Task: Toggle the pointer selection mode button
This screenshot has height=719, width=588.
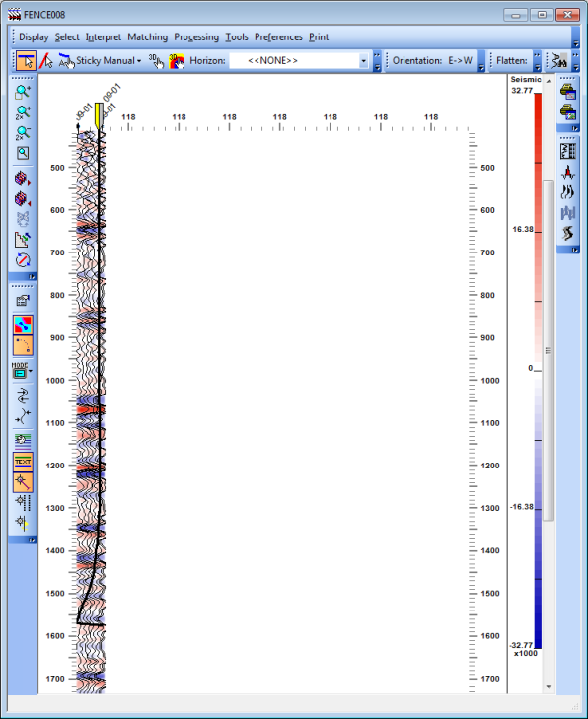Action: click(26, 60)
